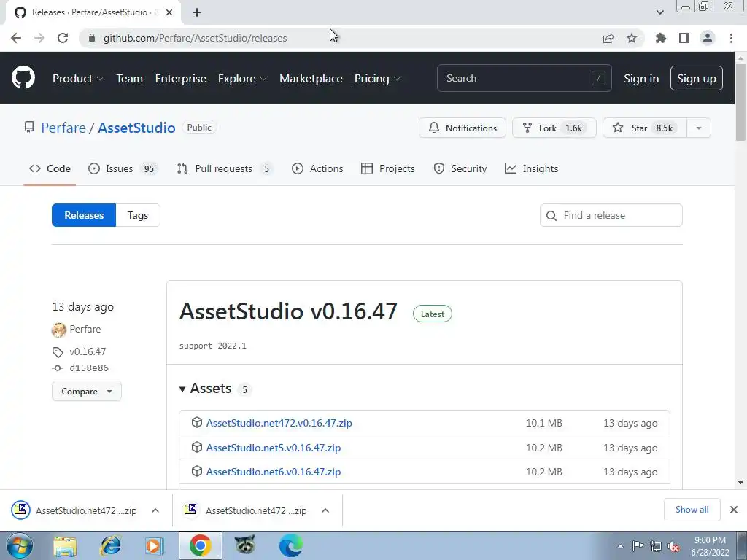Share this page icon in address bar

608,38
